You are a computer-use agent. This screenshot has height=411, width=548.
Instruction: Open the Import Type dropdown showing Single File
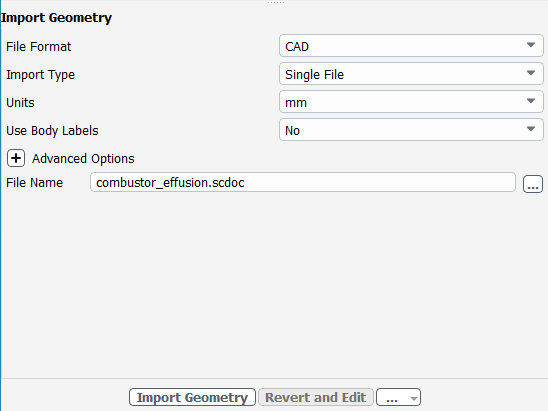pos(411,74)
